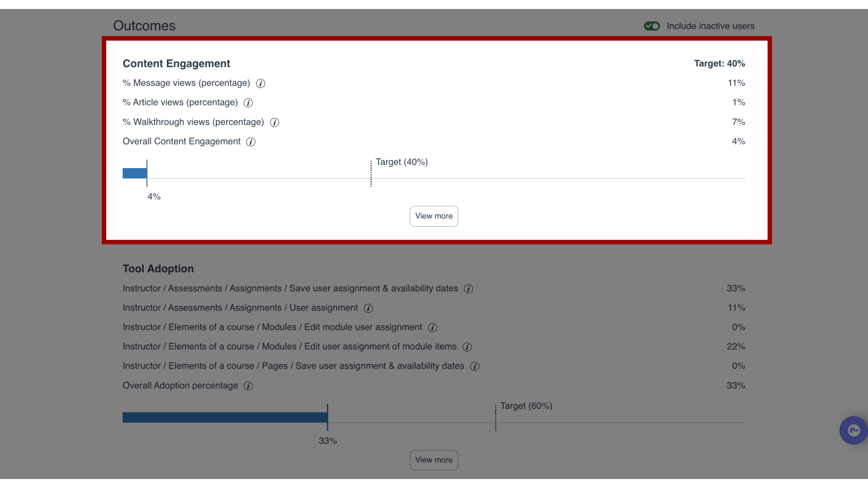
Task: Click View more under Content Engagement
Action: click(x=434, y=216)
